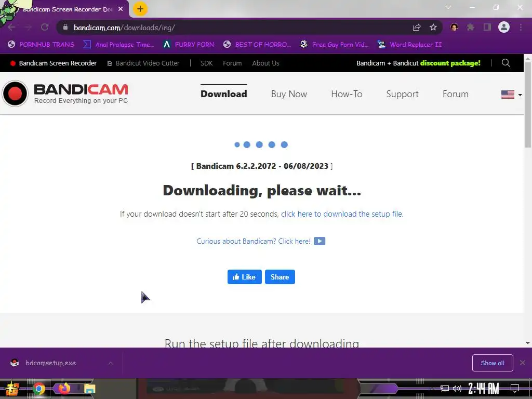Click the taskbar clock showing 2:44 AM

(483, 389)
